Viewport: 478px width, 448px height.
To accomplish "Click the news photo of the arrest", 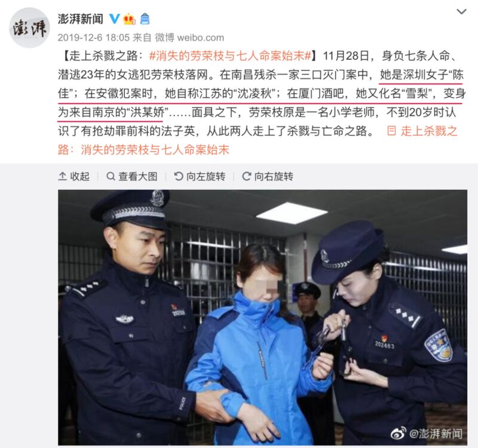I will coord(262,317).
